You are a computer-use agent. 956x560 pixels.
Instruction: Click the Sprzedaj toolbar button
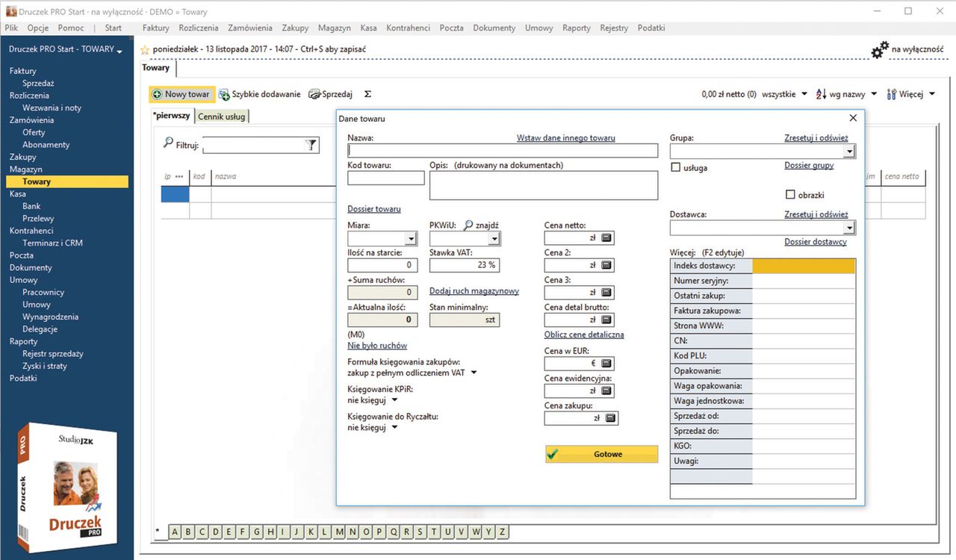331,95
